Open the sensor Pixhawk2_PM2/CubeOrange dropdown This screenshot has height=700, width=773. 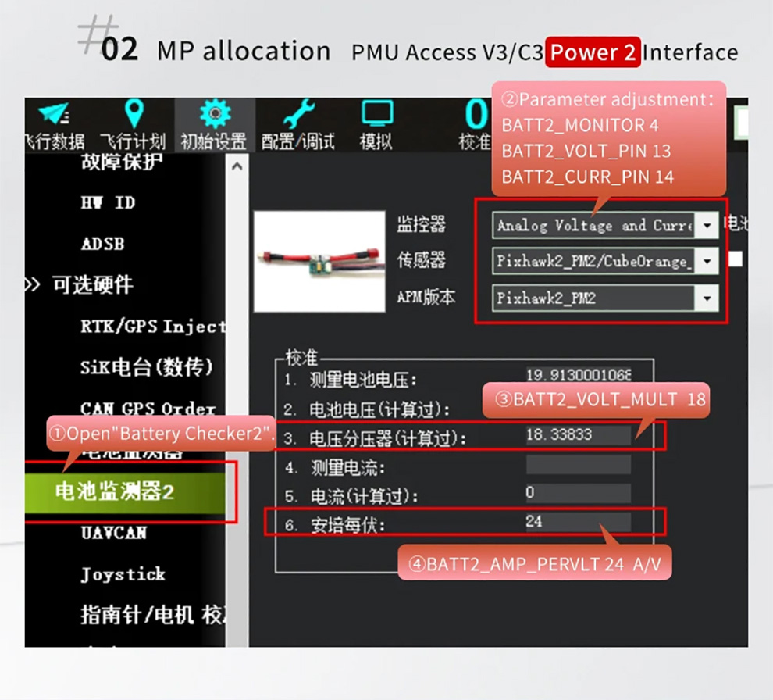point(605,261)
